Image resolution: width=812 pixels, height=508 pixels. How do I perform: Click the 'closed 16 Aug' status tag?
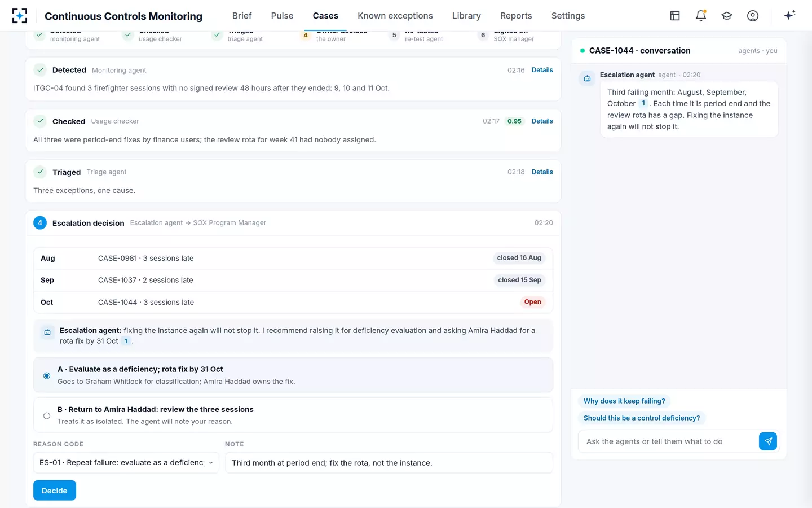tap(519, 258)
